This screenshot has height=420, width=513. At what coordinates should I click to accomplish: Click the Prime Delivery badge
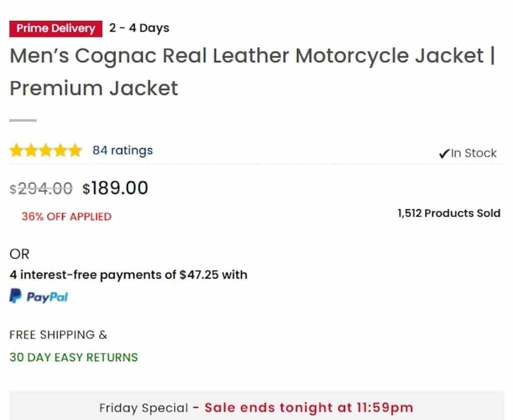tap(55, 29)
